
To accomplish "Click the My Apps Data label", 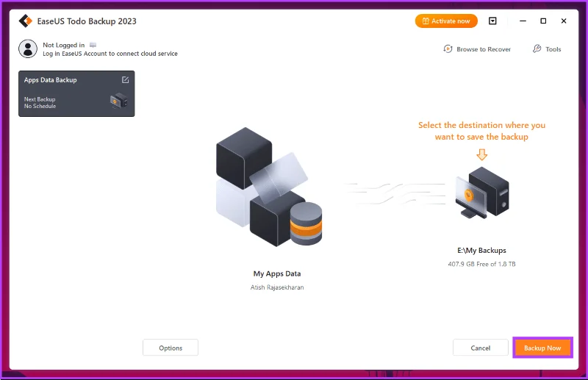I will pyautogui.click(x=277, y=274).
